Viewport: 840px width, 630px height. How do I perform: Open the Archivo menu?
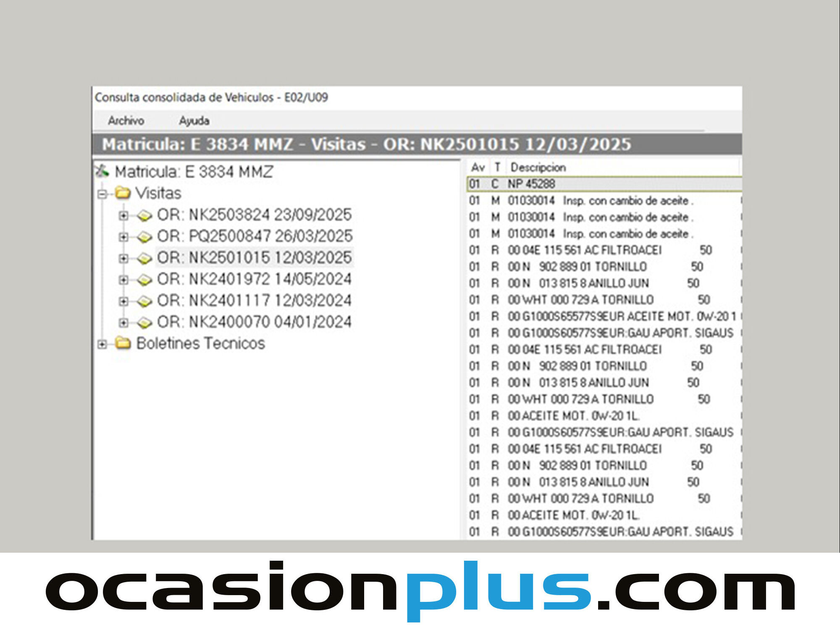pos(126,121)
